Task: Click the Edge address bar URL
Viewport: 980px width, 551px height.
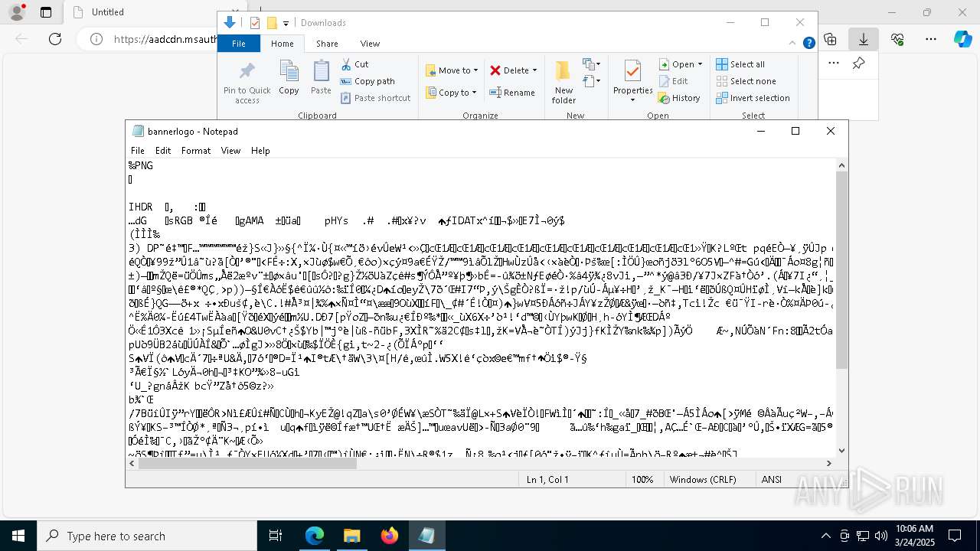Action: (x=165, y=39)
